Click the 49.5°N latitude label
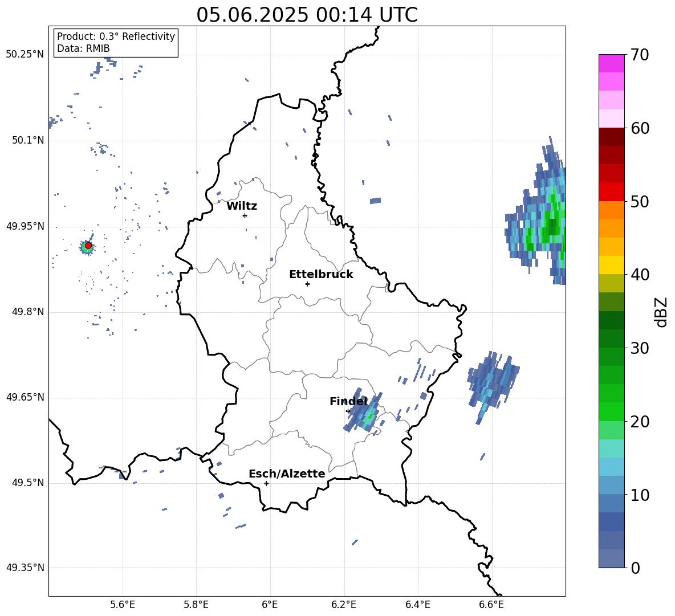Screen dimensions: 675x616 27,483
